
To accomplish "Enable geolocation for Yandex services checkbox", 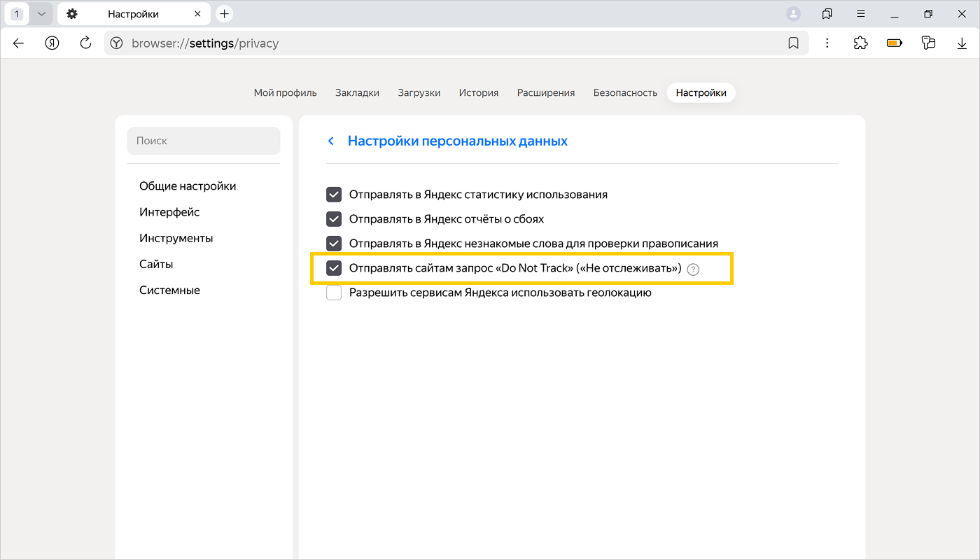I will (x=334, y=293).
